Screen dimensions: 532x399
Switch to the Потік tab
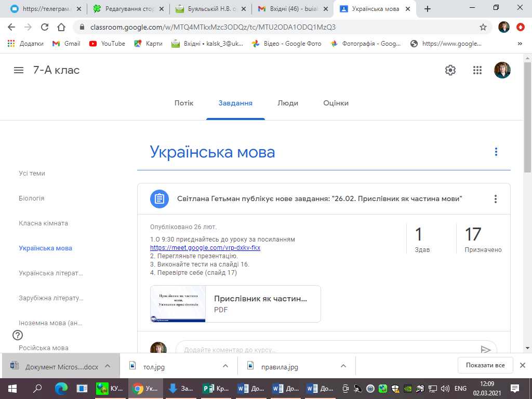point(184,103)
